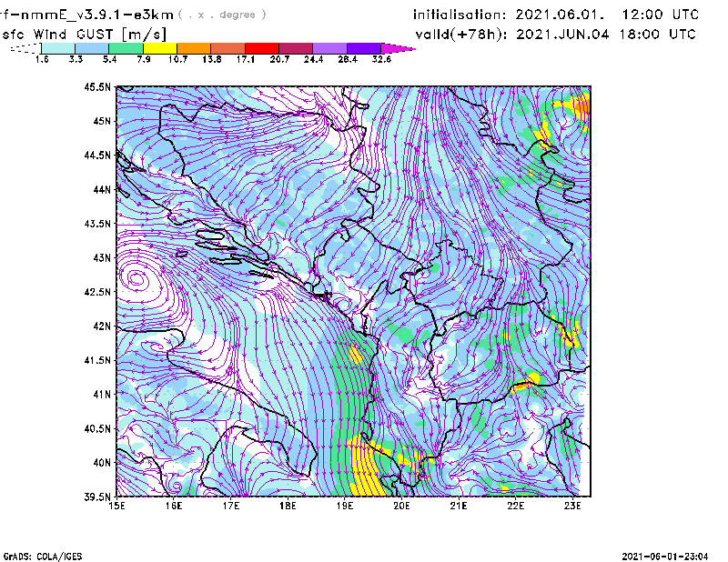Click the 16E longitude label

[x=174, y=506]
